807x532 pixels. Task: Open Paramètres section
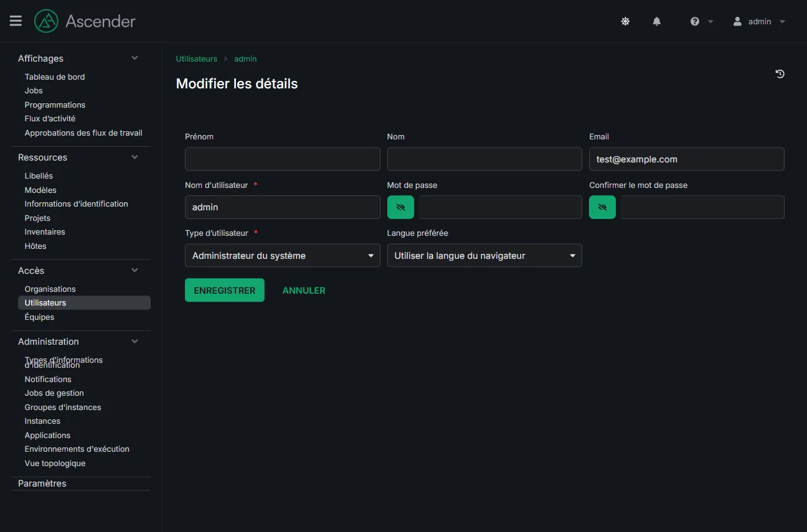click(x=42, y=483)
